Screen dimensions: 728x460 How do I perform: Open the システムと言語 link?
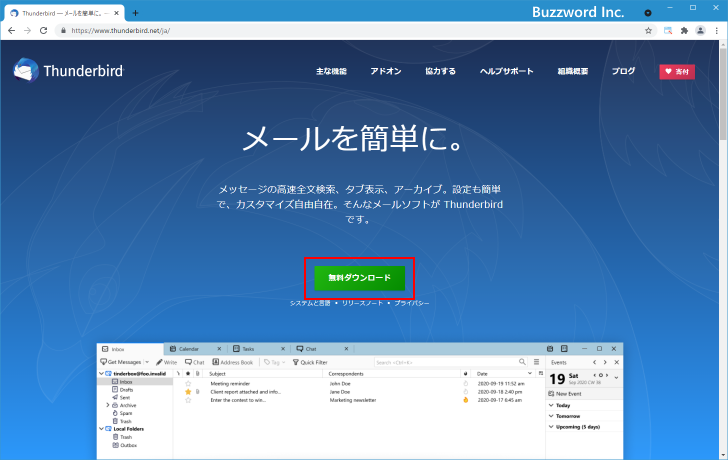click(310, 303)
